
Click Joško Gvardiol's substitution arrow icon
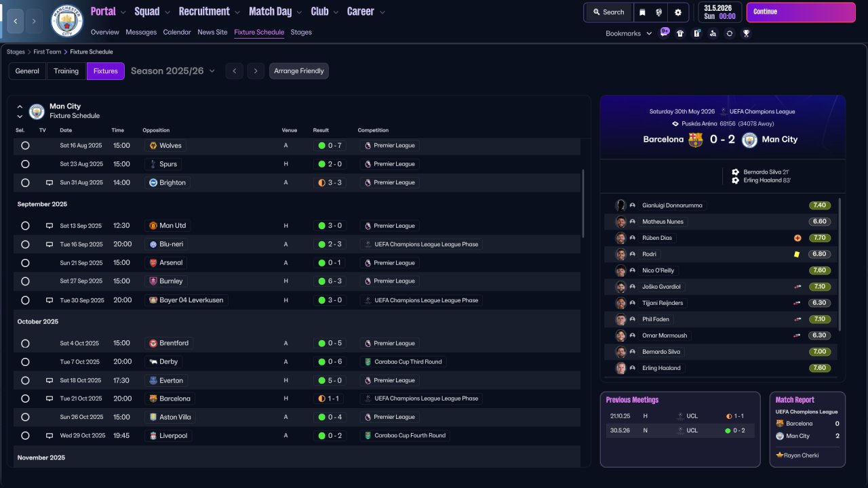pyautogui.click(x=797, y=287)
